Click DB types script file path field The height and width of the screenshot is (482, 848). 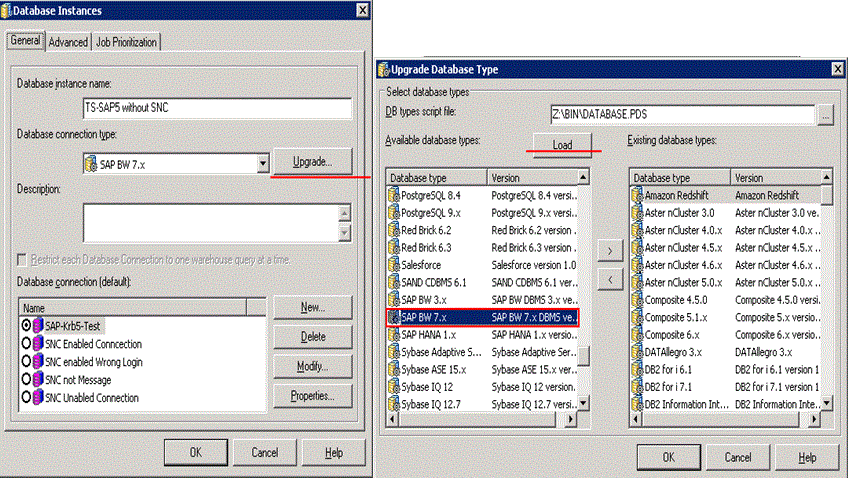pyautogui.click(x=683, y=115)
